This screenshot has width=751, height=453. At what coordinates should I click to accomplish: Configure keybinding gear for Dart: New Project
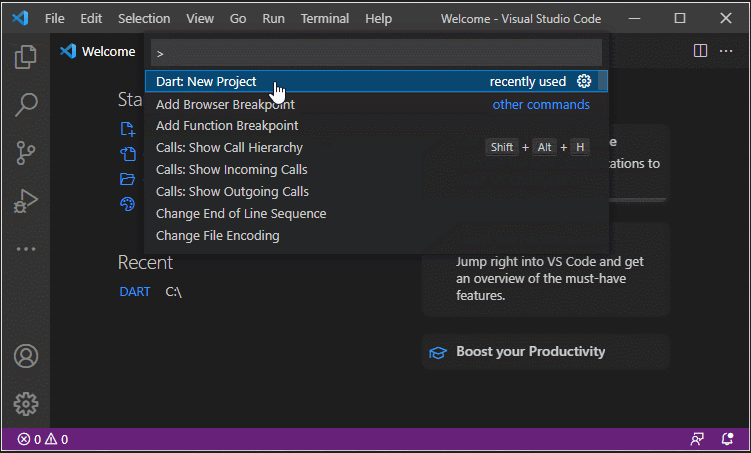pyautogui.click(x=585, y=82)
